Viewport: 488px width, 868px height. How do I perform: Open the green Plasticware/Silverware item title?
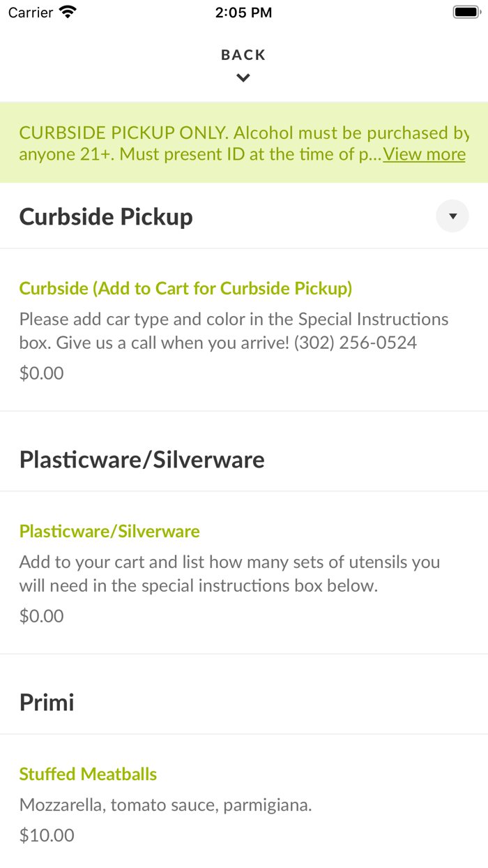click(109, 531)
